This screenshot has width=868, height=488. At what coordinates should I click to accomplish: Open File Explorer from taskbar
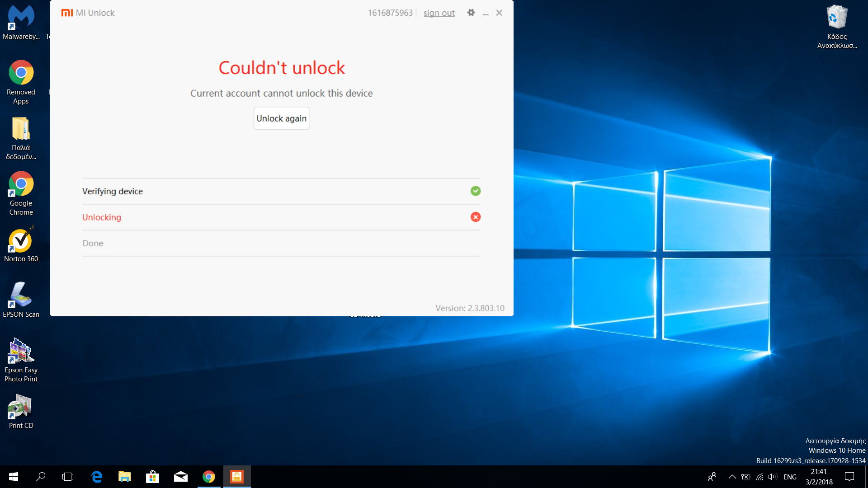tap(124, 477)
